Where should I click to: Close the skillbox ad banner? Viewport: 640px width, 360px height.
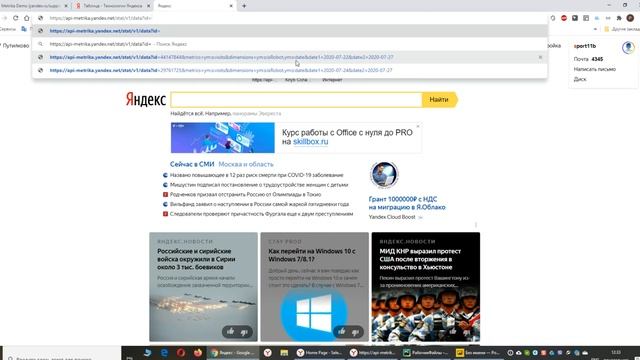418,126
